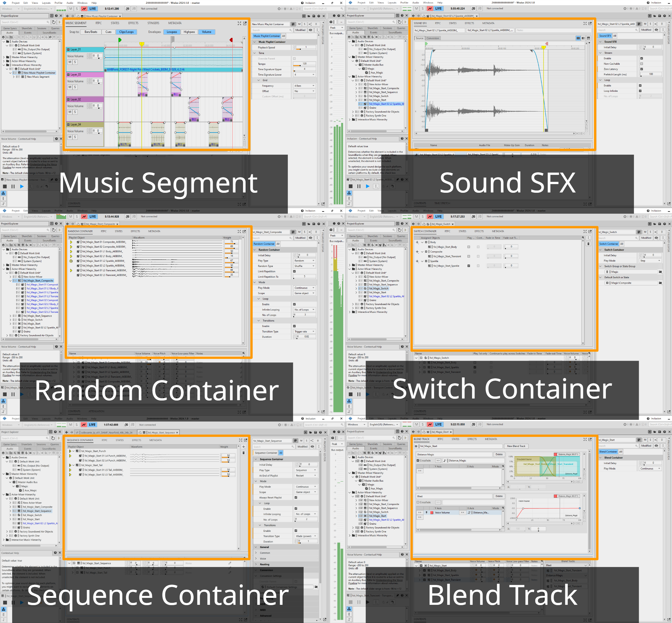Toggle Always Reset Playlist checkbox

click(x=296, y=497)
